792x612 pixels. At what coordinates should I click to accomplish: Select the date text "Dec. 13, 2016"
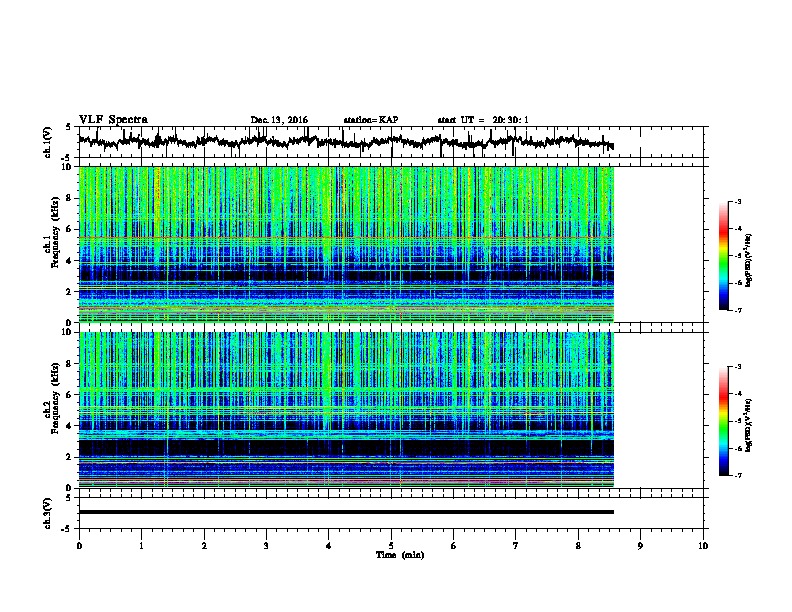[279, 120]
